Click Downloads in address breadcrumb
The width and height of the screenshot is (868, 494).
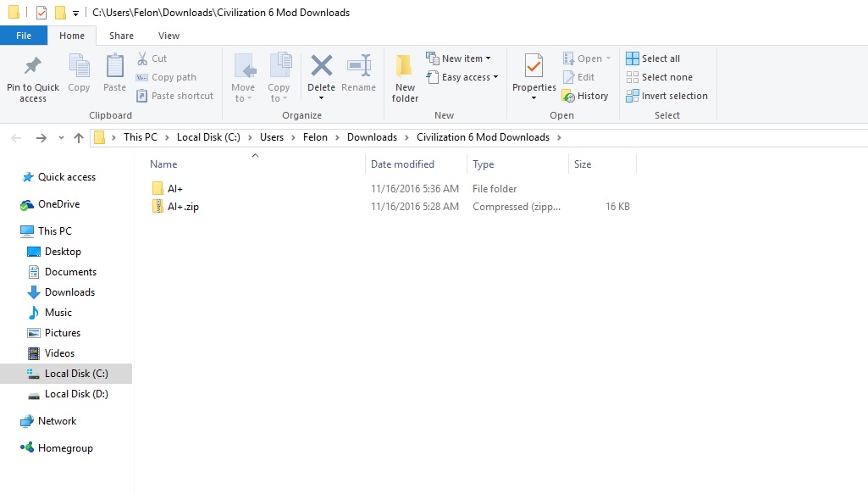pos(372,136)
